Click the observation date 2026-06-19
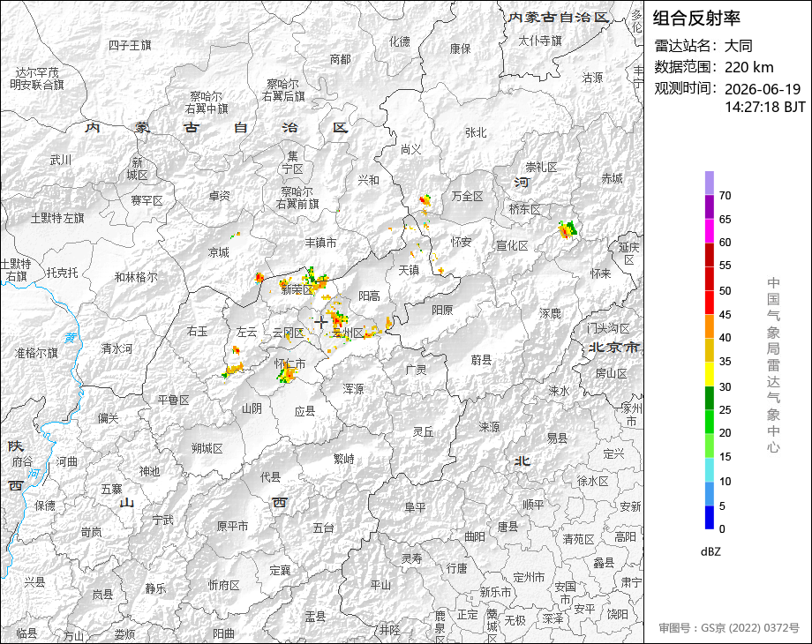The image size is (812, 644). tap(763, 89)
